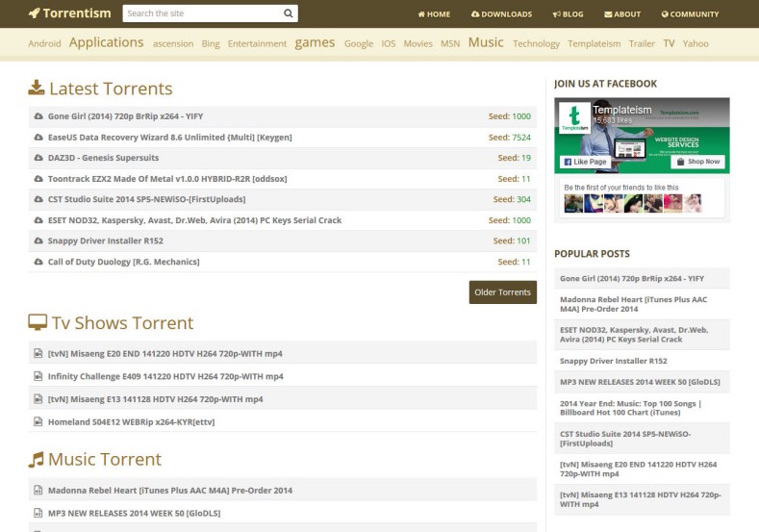Screen dimensions: 759x532
Task: Click the cloud icon beside ESET NOD32 torrent
Action: pos(38,220)
